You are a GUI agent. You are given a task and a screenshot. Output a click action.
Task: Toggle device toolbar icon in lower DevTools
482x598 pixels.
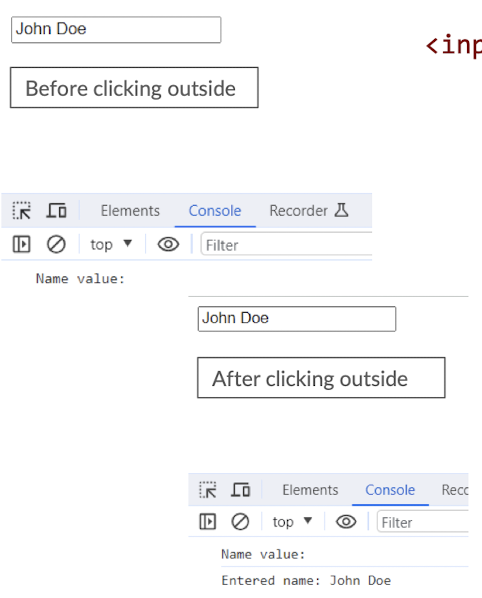pos(241,490)
